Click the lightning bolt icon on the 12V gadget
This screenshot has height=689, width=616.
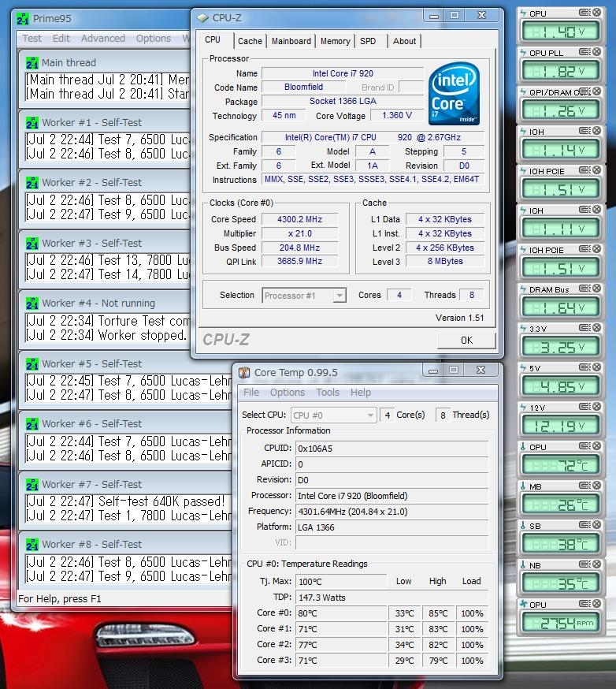(x=523, y=408)
